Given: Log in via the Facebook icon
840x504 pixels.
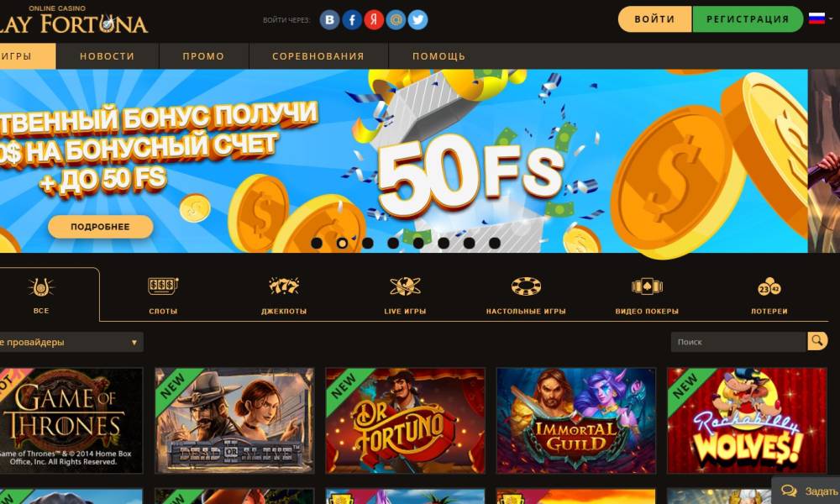Looking at the screenshot, I should 352,20.
